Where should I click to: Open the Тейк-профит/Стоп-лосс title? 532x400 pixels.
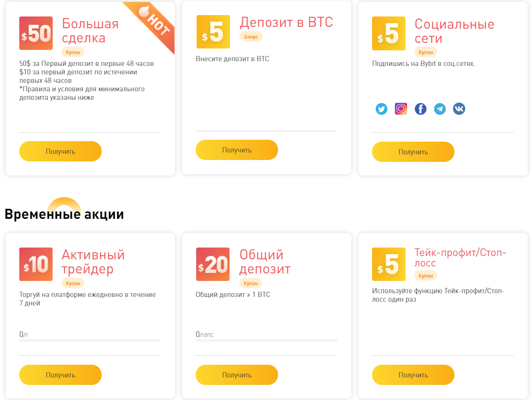460,257
